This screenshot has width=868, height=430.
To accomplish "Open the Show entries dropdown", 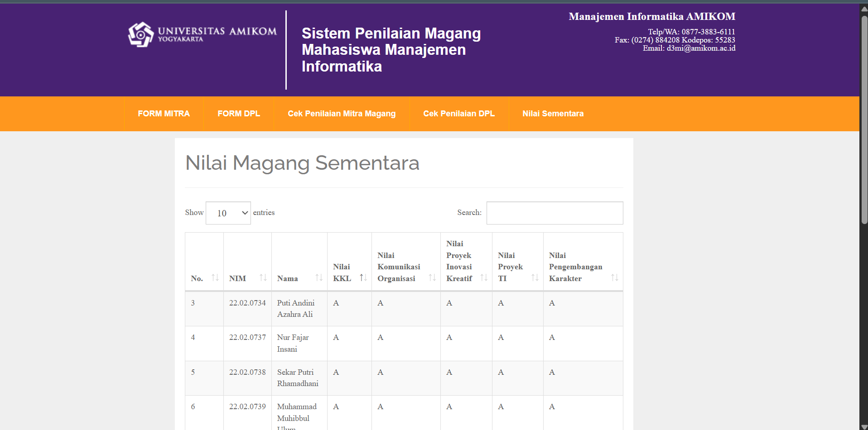I will coord(228,213).
